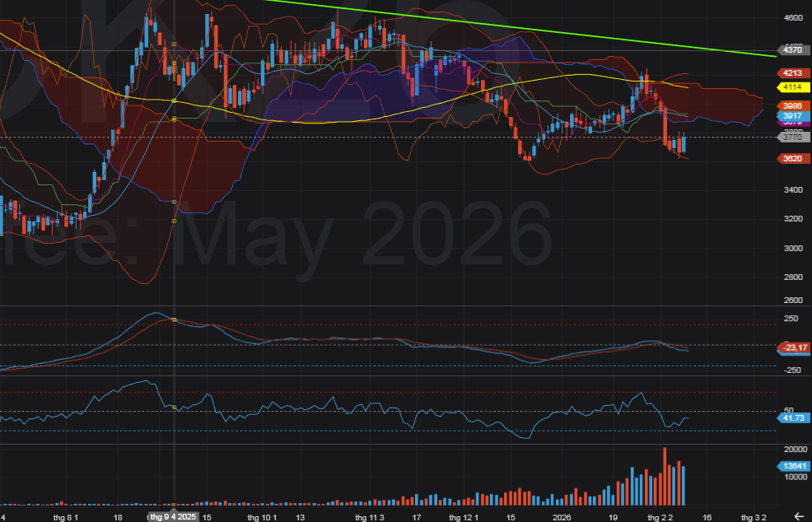The image size is (812, 522).
Task: Click 'thg 11 3' on the time axis
Action: click(x=369, y=516)
